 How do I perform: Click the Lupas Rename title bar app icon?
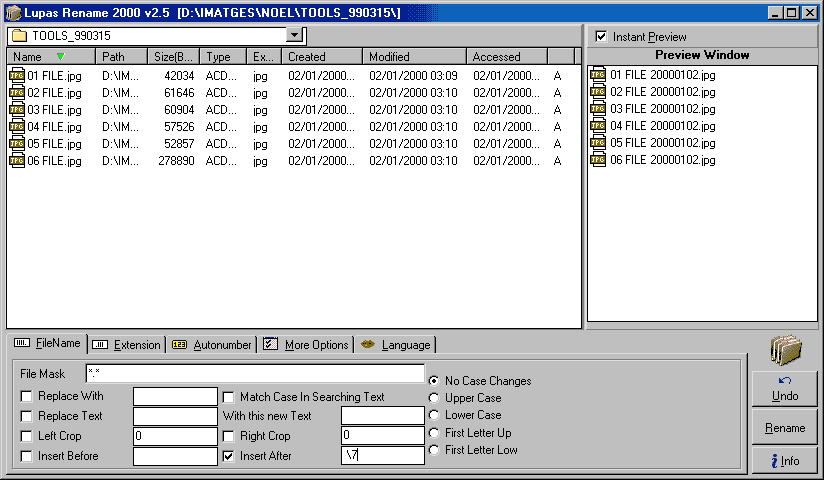click(12, 13)
